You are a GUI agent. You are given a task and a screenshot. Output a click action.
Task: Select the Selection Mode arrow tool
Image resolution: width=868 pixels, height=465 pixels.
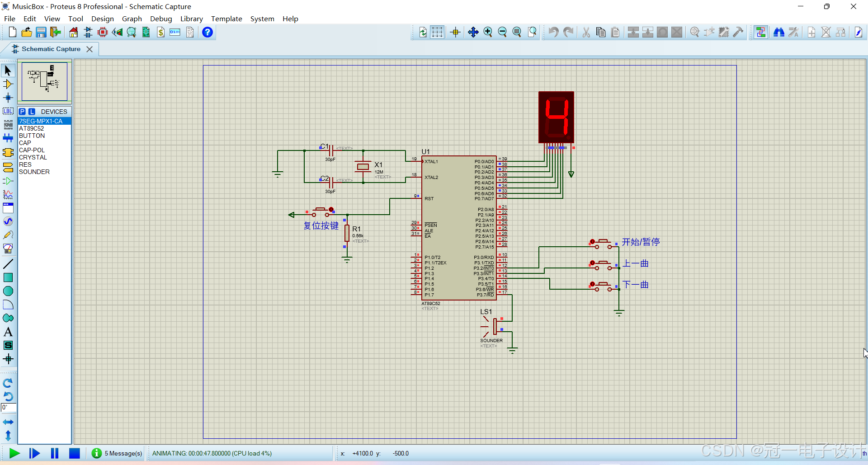coord(8,70)
